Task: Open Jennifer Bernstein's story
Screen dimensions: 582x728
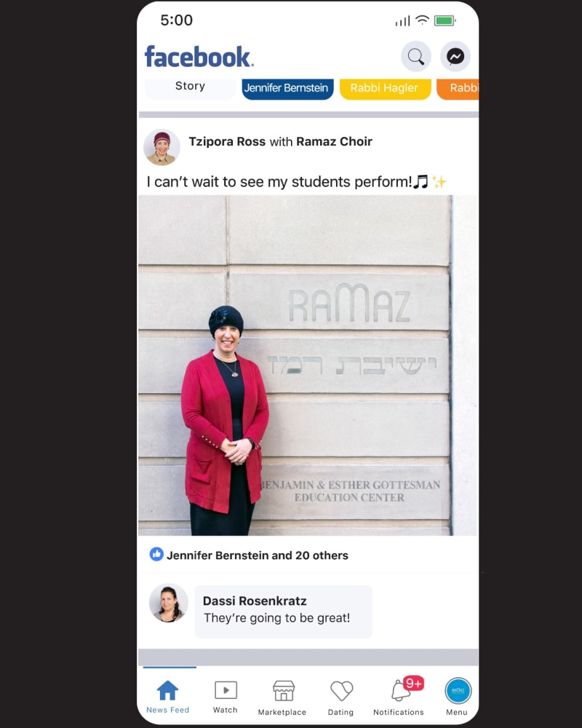Action: pyautogui.click(x=287, y=88)
